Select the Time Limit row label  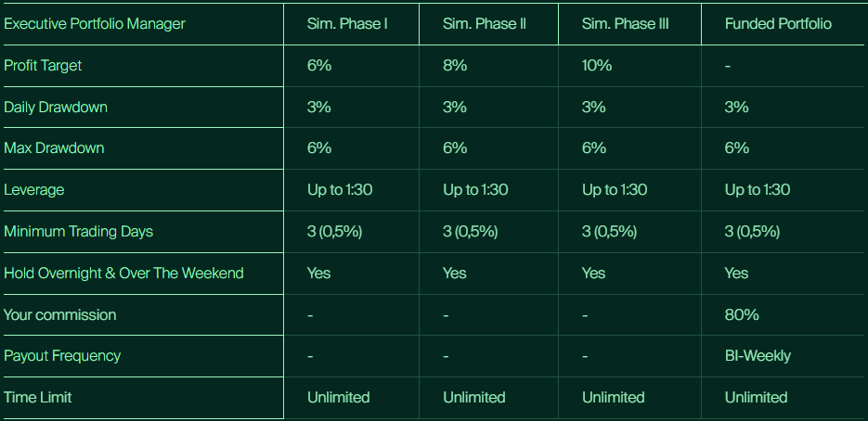click(38, 397)
